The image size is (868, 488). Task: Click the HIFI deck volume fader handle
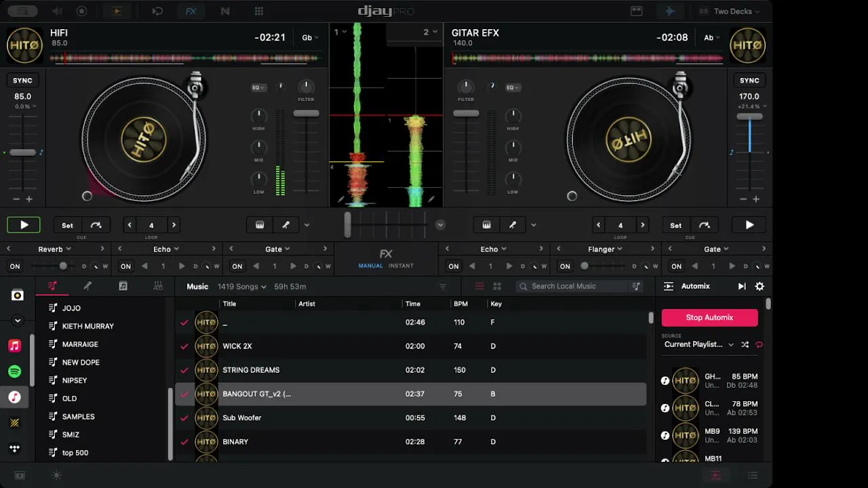[x=306, y=113]
